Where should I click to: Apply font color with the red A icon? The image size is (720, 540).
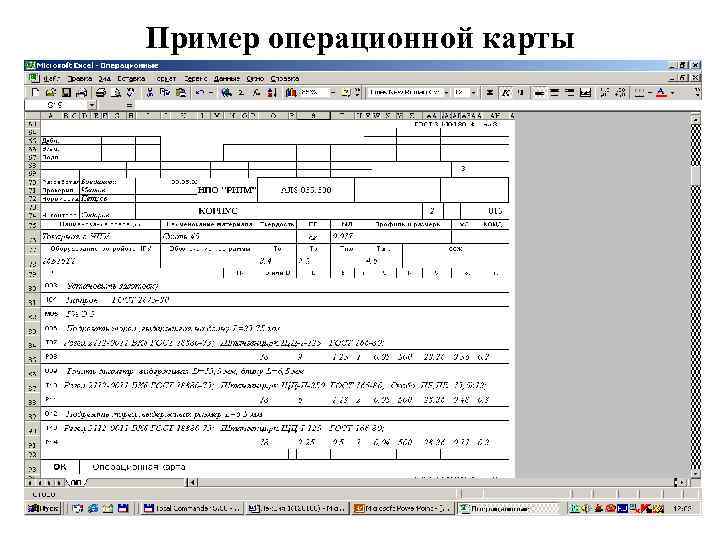pos(661,93)
